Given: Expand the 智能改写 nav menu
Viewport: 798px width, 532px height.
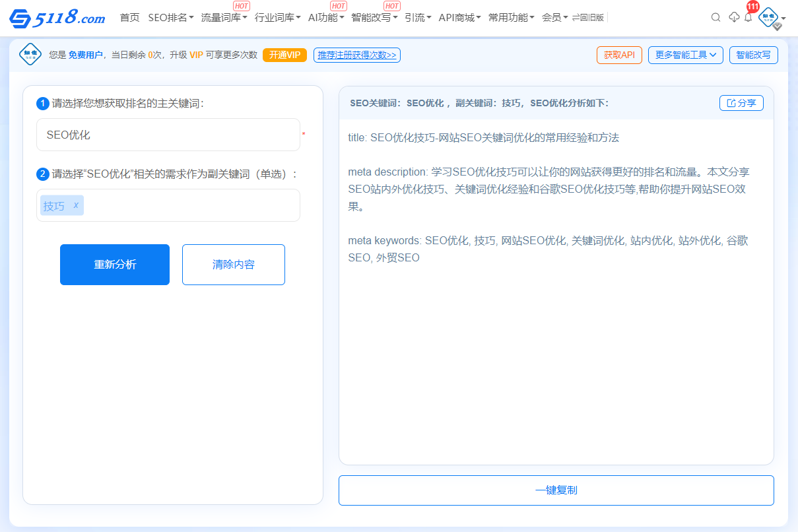Looking at the screenshot, I should [374, 18].
